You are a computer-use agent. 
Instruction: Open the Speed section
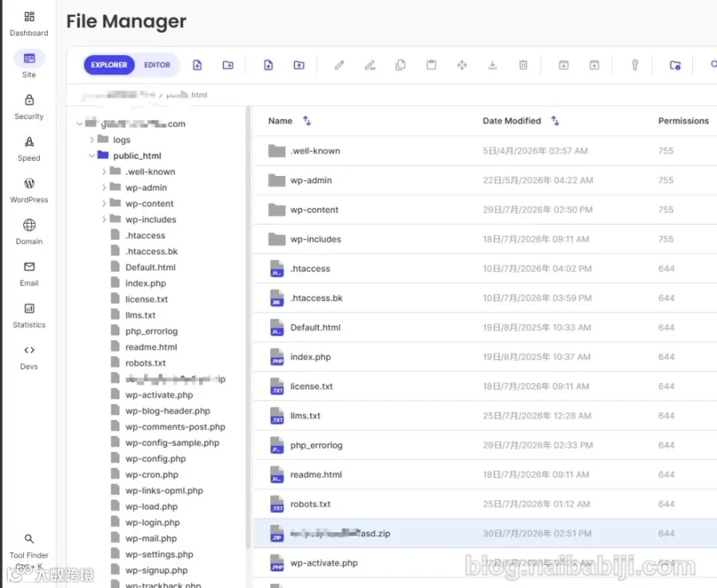pyautogui.click(x=29, y=149)
